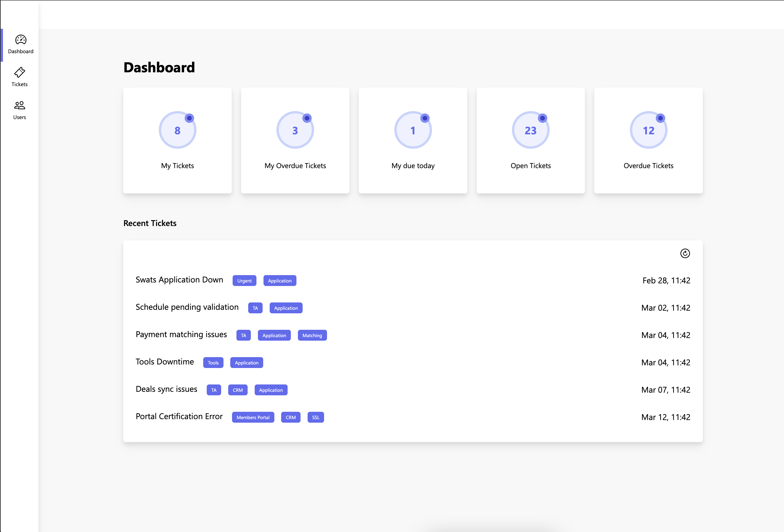Refresh the Recent Tickets list
Viewport: 784px width, 532px height.
coord(685,253)
